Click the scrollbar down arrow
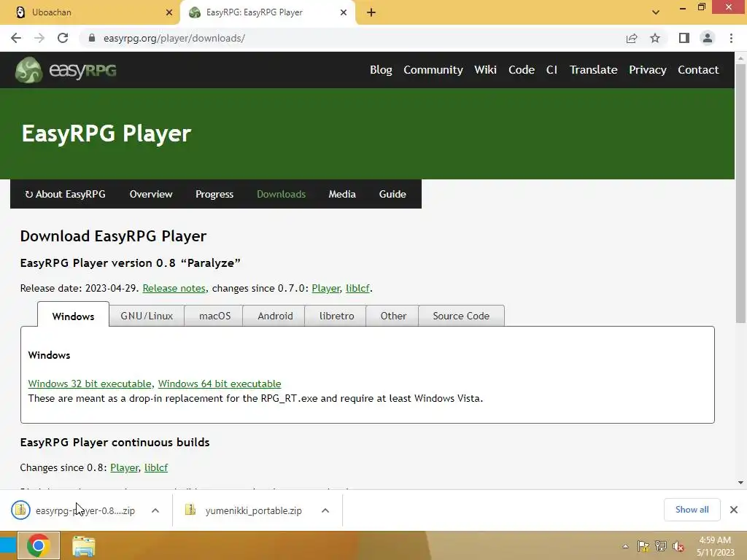 point(740,483)
